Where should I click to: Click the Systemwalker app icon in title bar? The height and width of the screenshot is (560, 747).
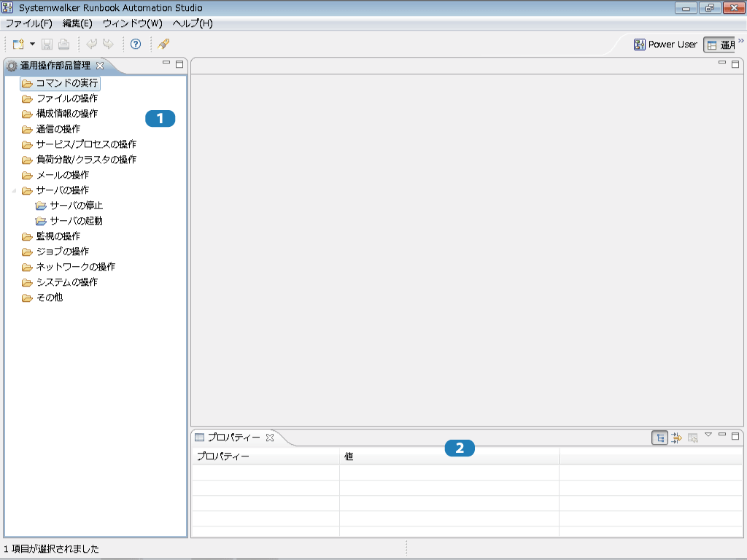pyautogui.click(x=7, y=7)
